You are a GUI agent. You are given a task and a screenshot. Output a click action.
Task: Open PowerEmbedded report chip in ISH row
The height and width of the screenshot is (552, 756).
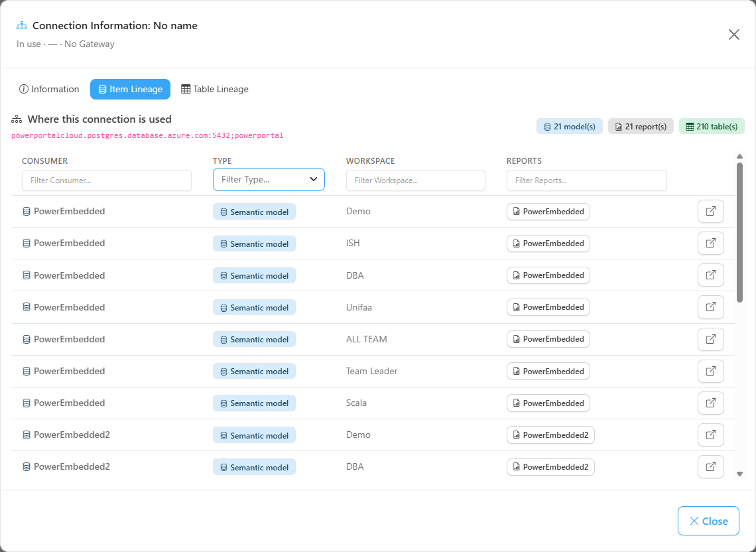click(548, 243)
